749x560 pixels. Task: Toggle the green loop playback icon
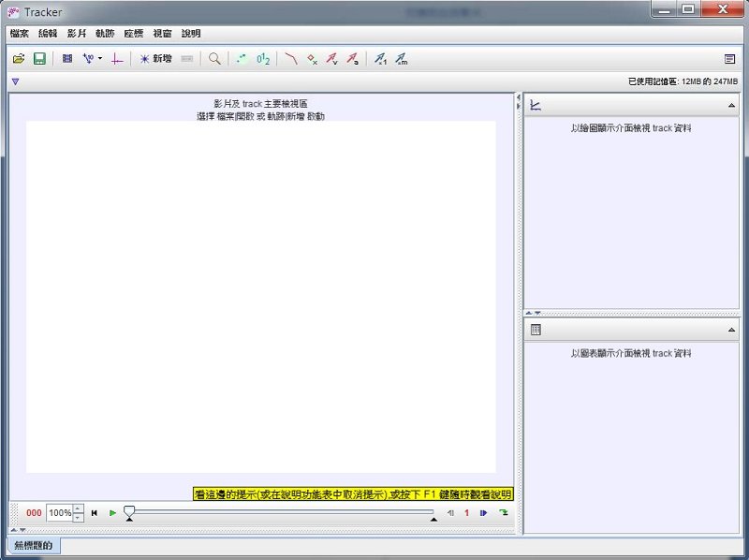click(x=504, y=512)
